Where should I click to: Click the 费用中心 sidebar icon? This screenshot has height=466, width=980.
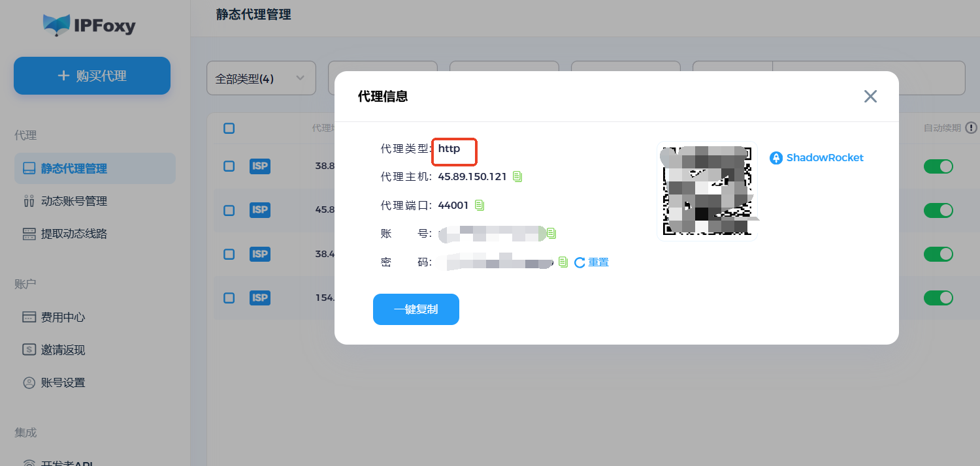coord(29,317)
